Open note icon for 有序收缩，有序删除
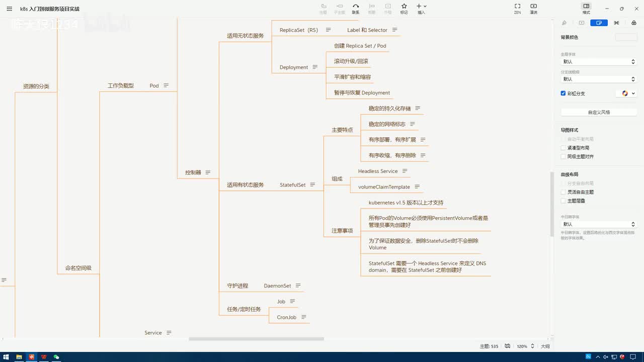The width and height of the screenshot is (644, 362). click(x=423, y=155)
